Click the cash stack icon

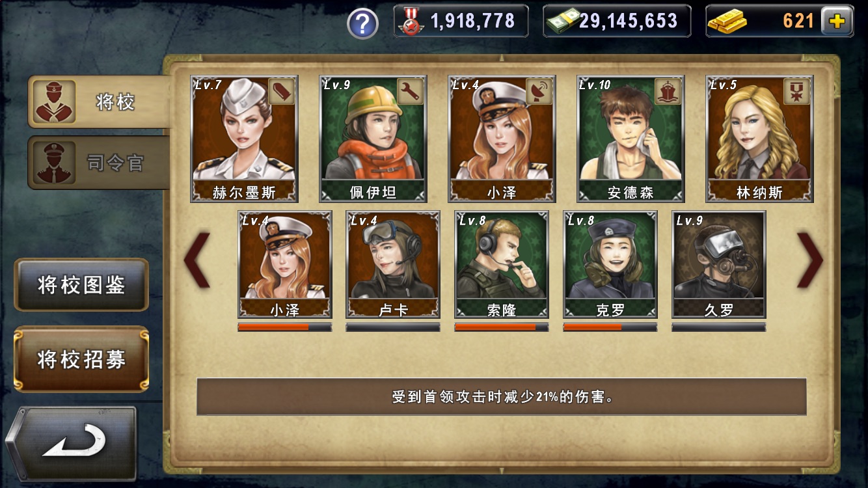pos(562,22)
